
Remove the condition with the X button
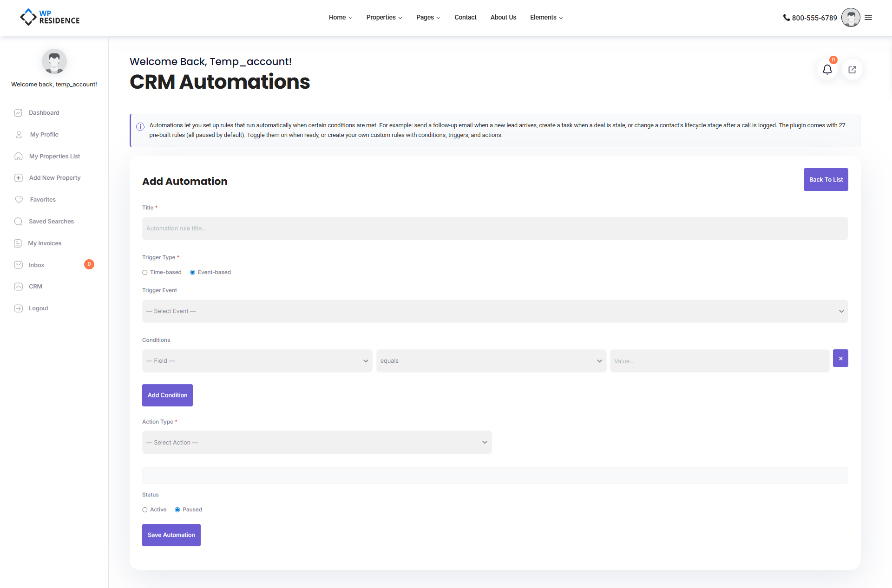coord(840,358)
